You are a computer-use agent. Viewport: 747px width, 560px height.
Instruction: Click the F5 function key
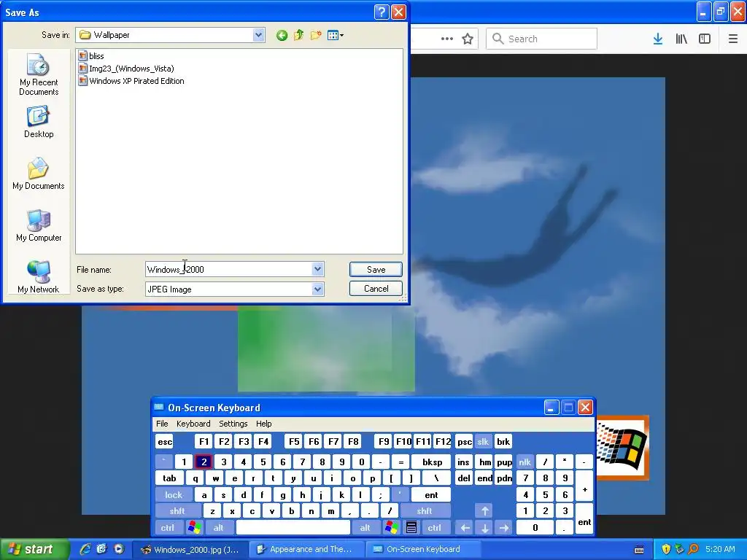tap(294, 442)
